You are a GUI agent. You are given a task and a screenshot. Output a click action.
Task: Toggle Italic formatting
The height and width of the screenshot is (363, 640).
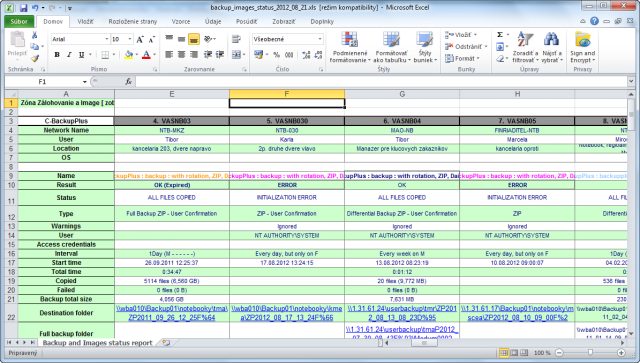(69, 55)
